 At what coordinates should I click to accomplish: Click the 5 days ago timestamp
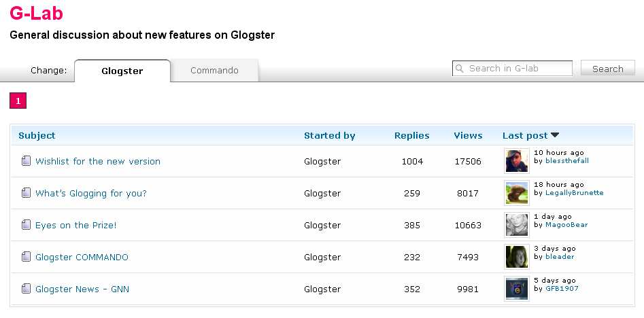(x=554, y=280)
